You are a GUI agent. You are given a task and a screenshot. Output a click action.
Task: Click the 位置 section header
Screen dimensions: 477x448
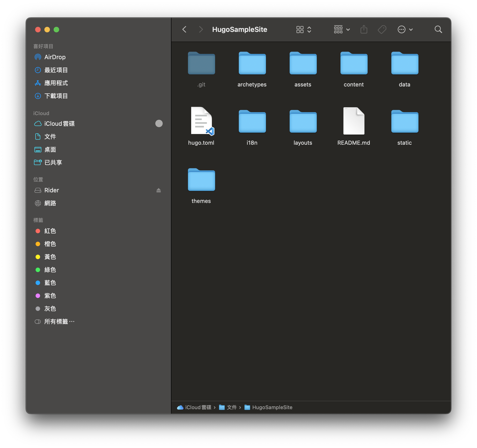pyautogui.click(x=38, y=179)
